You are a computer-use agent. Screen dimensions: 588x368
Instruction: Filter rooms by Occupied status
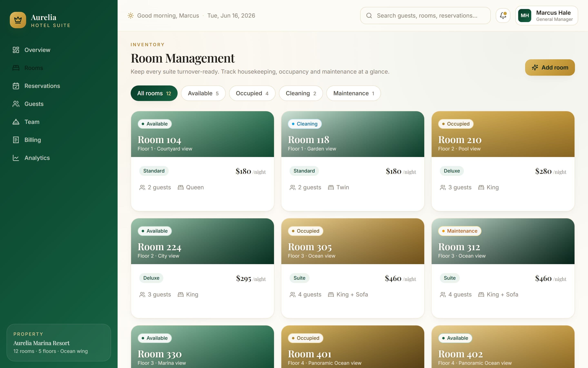click(252, 93)
